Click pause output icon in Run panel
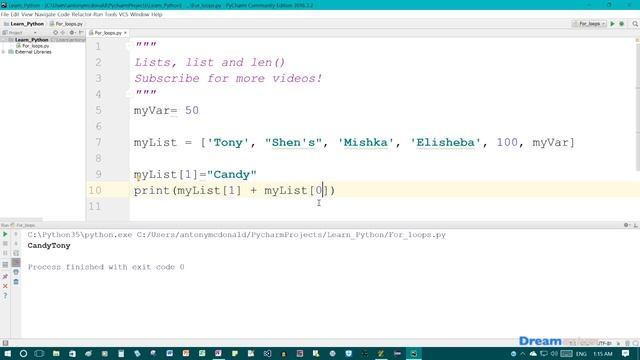Image resolution: width=640 pixels, height=360 pixels. pyautogui.click(x=5, y=253)
